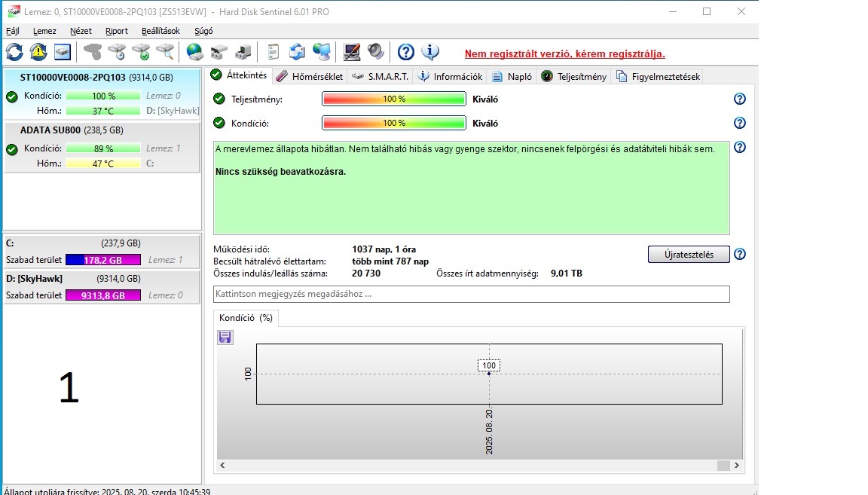Image resolution: width=868 pixels, height=495 pixels.
Task: Click the globe and monitor toolbar icon
Action: click(322, 52)
